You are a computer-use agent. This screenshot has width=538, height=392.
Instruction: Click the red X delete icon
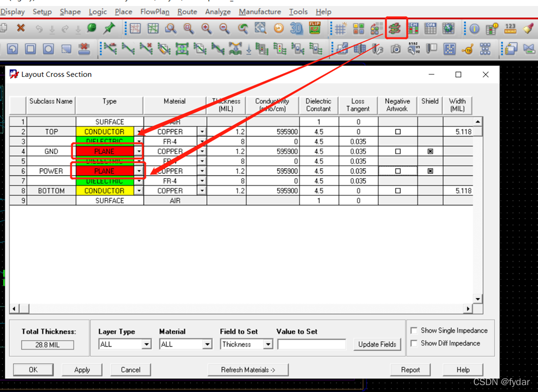(21, 28)
